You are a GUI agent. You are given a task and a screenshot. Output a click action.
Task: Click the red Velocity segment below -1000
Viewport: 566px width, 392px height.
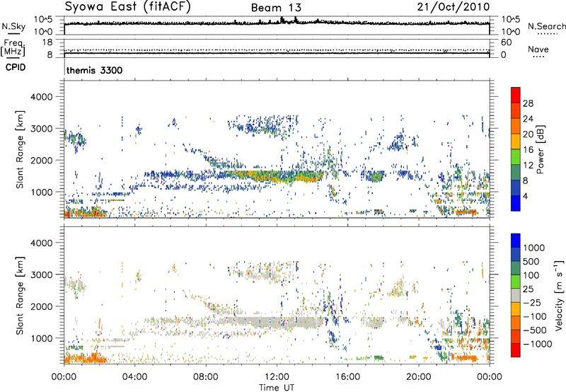(516, 350)
